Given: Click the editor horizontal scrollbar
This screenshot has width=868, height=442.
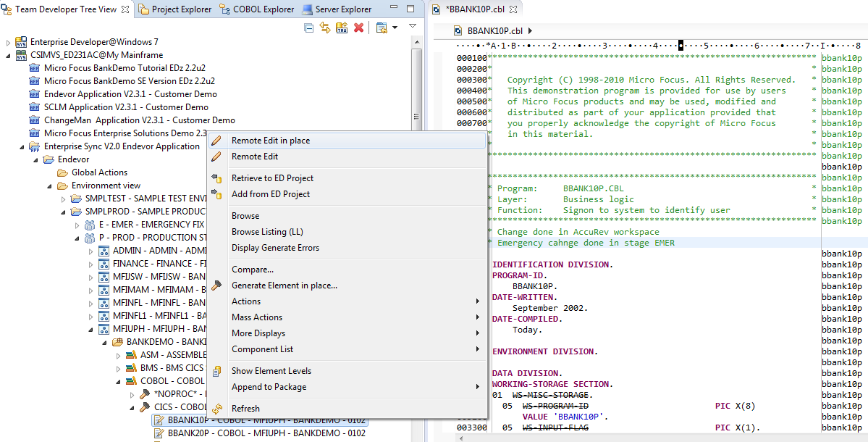Looking at the screenshot, I should tap(662, 438).
